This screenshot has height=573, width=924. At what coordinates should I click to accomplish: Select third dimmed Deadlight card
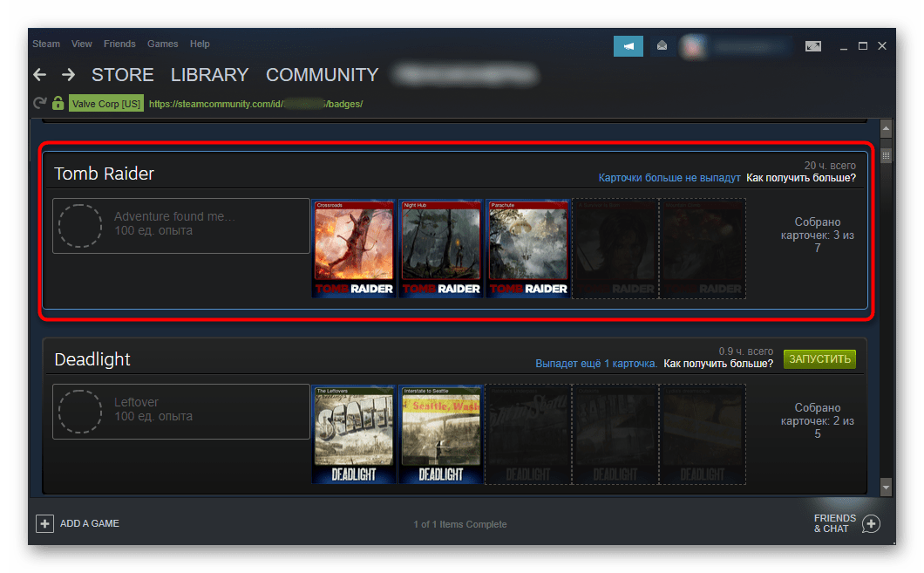click(x=528, y=434)
